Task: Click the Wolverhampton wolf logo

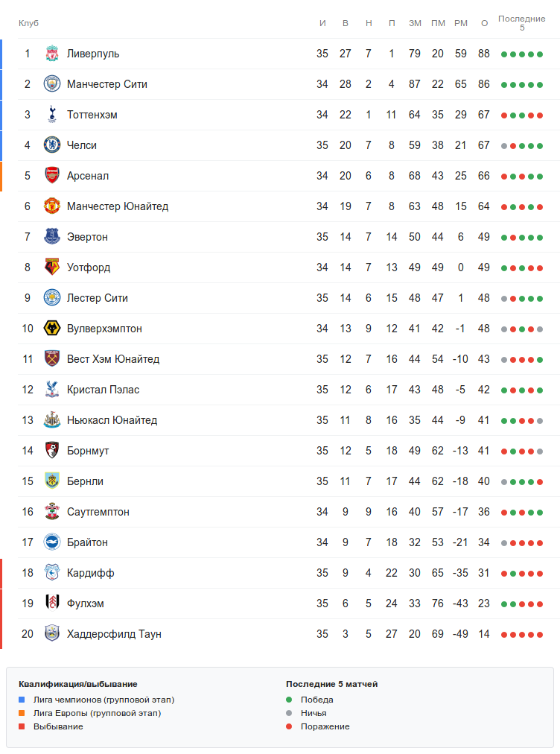Action: point(51,329)
